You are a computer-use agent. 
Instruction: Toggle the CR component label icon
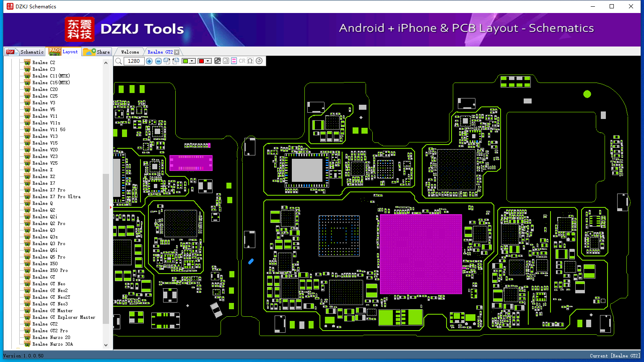pyautogui.click(x=242, y=61)
